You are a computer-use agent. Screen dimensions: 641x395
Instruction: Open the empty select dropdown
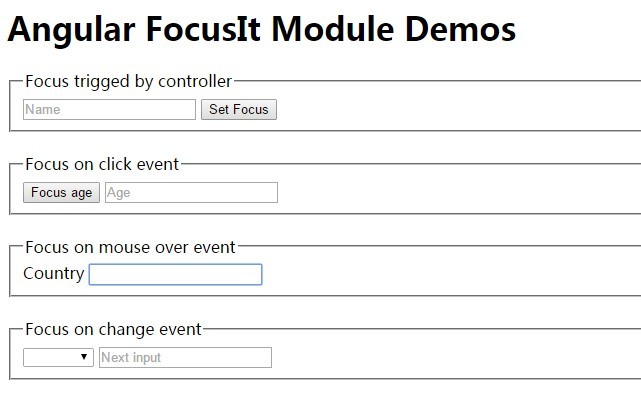pyautogui.click(x=58, y=357)
